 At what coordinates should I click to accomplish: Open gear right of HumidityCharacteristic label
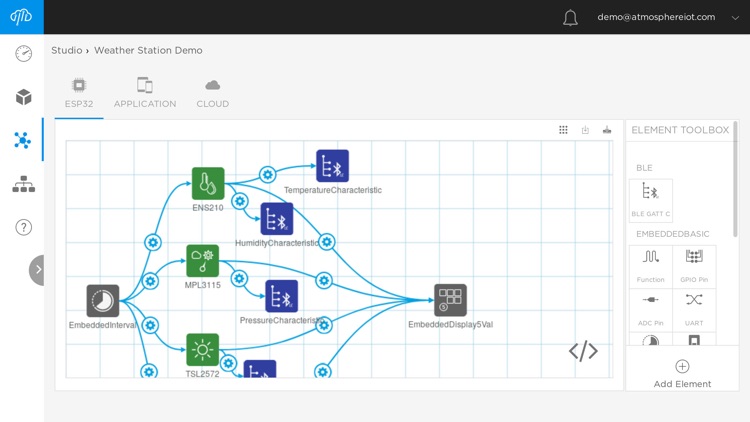point(327,242)
